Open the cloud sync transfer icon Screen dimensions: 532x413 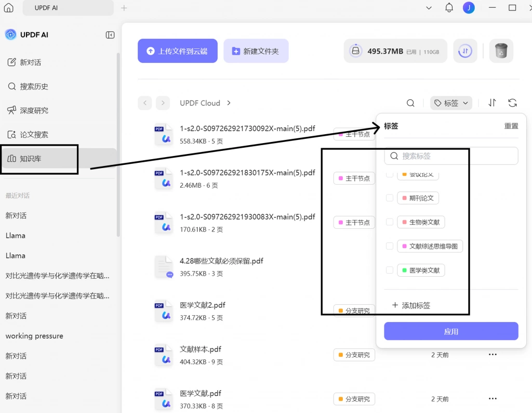point(465,51)
